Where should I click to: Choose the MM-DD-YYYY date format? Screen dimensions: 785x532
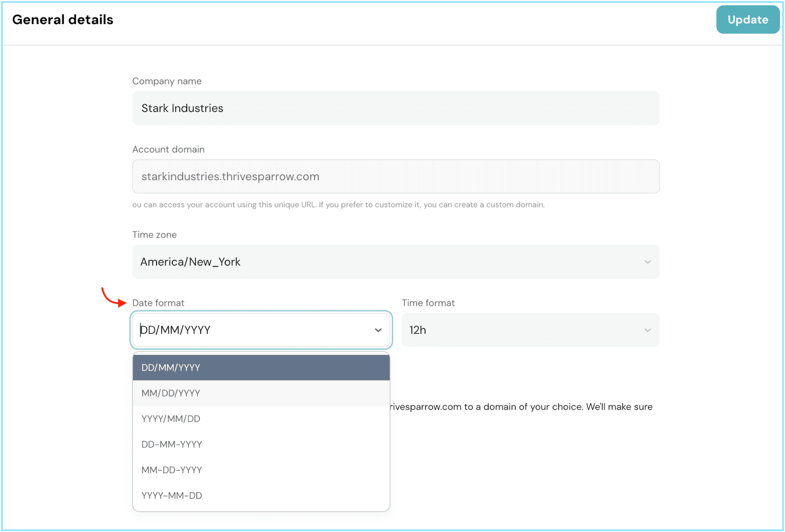tap(261, 470)
